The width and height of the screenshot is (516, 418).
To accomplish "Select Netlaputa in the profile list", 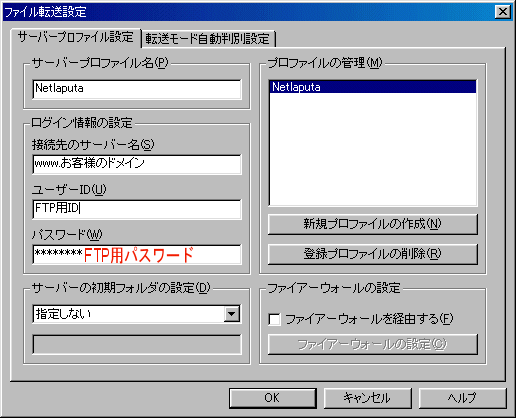I will tap(373, 87).
